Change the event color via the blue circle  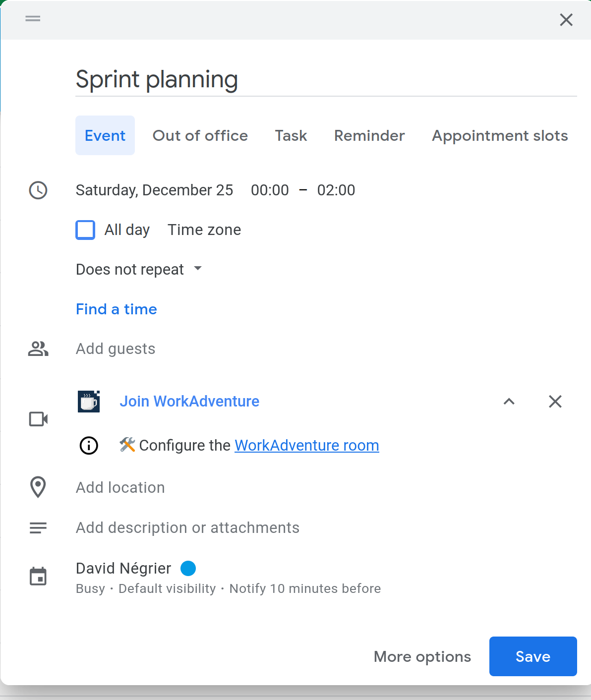pyautogui.click(x=188, y=568)
